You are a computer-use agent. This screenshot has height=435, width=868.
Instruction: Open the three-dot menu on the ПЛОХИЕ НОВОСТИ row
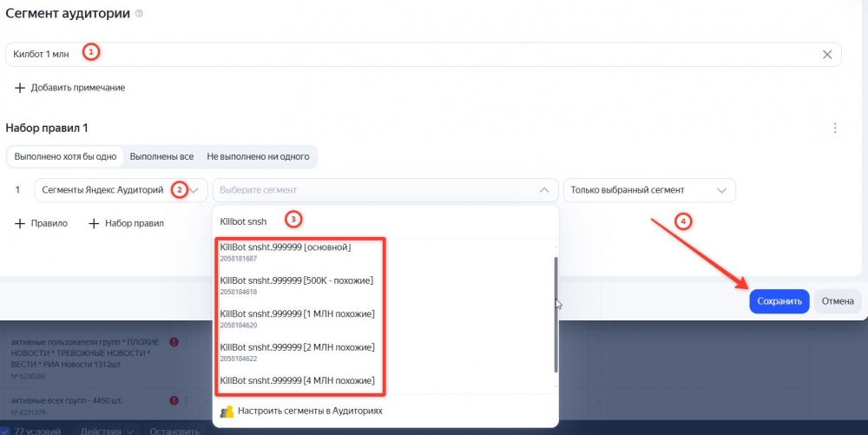coord(186,342)
